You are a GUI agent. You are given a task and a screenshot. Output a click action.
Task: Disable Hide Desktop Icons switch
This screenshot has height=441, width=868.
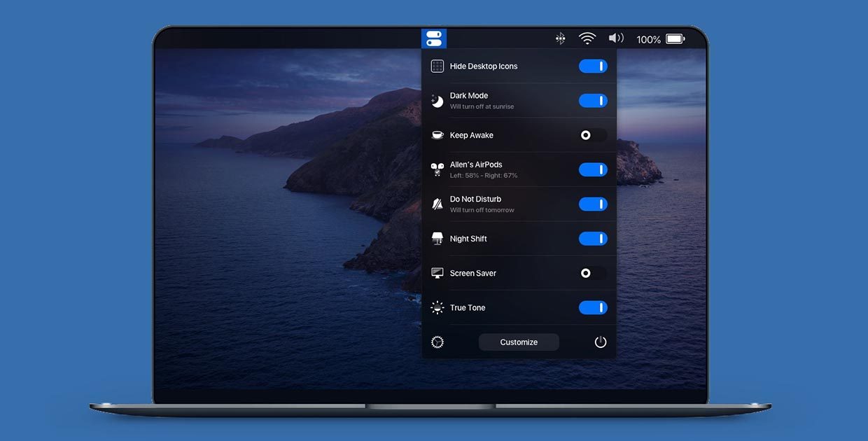tap(593, 66)
